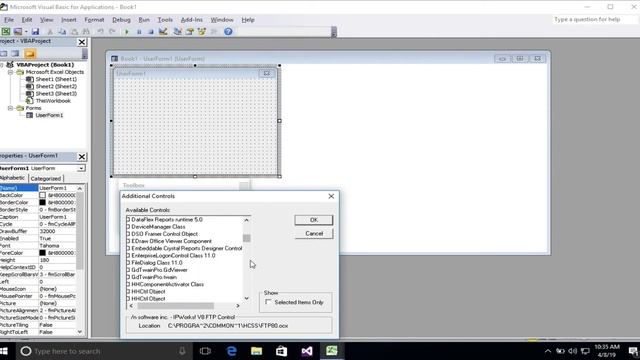Check GdTwainPro.GdViewer control
This screenshot has height=360, width=640.
click(128, 270)
